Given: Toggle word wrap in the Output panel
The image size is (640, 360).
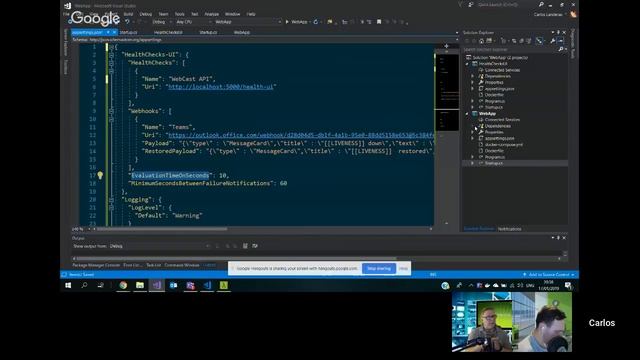Looking at the screenshot, I should coord(255,246).
